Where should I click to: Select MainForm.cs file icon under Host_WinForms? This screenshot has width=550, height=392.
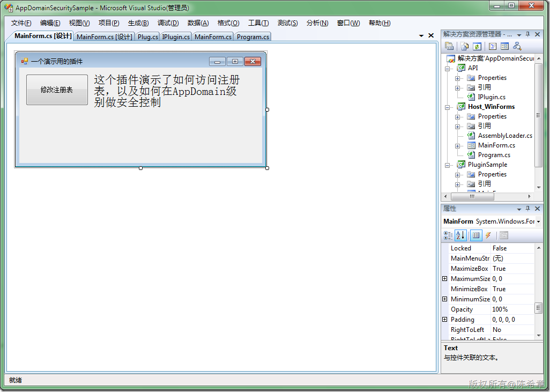(x=471, y=145)
